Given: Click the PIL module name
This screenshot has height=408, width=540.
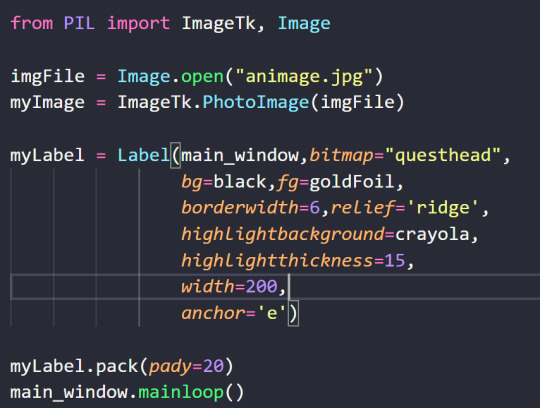Looking at the screenshot, I should point(79,23).
